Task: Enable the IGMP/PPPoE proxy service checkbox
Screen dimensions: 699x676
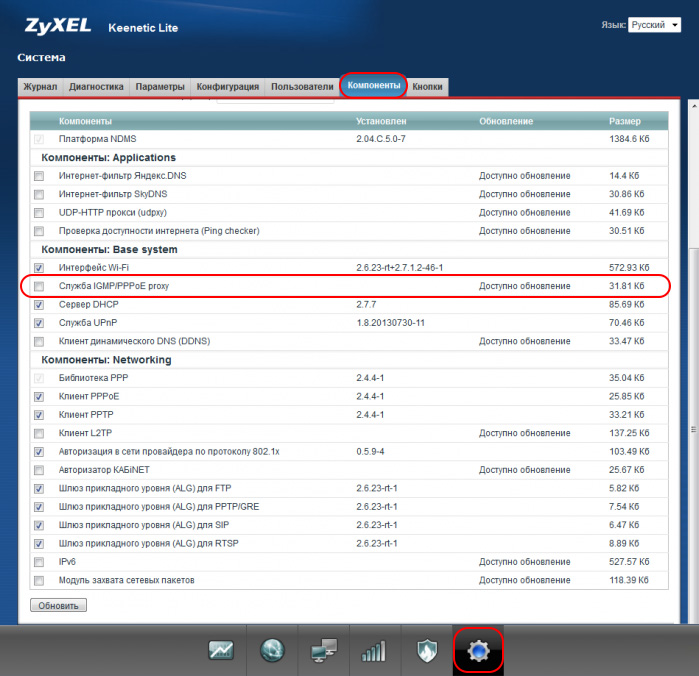Action: (39, 287)
